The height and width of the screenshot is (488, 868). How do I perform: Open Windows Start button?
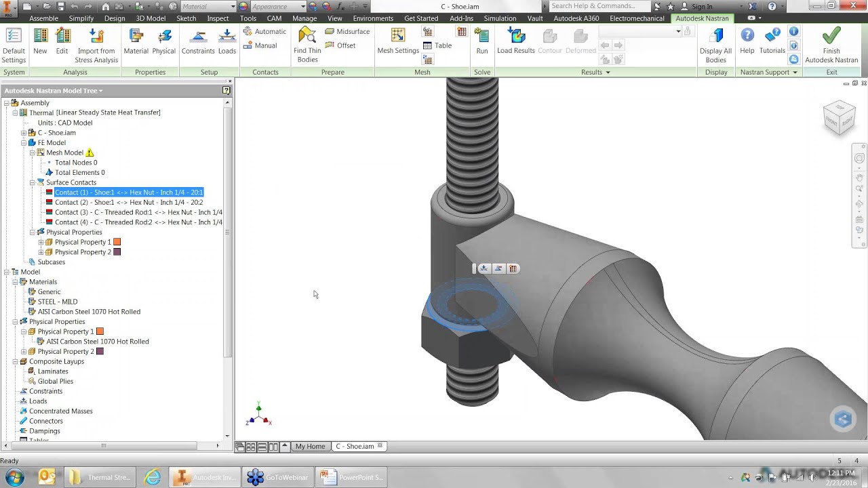tap(14, 477)
